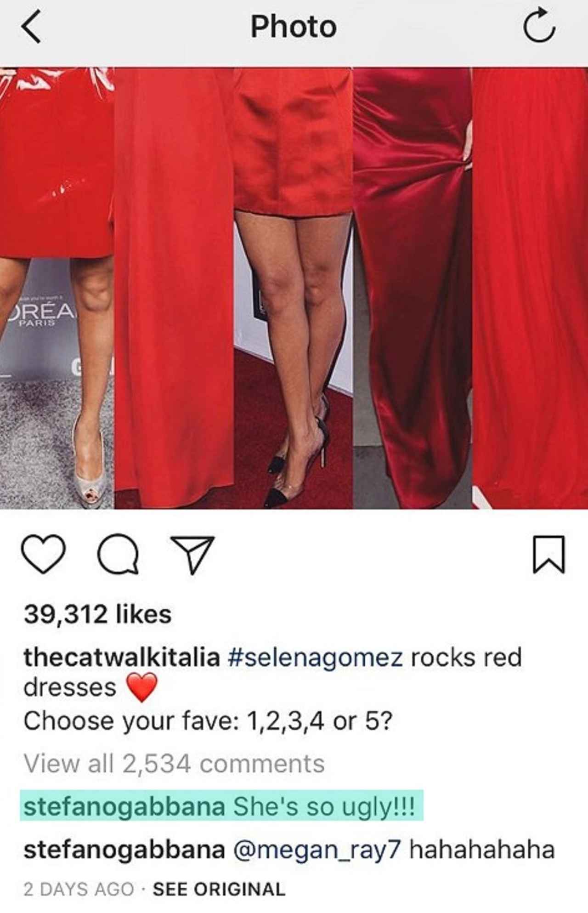Viewport: 588px width, 913px height.
Task: Refresh the photo with the reload icon
Action: coord(539,28)
